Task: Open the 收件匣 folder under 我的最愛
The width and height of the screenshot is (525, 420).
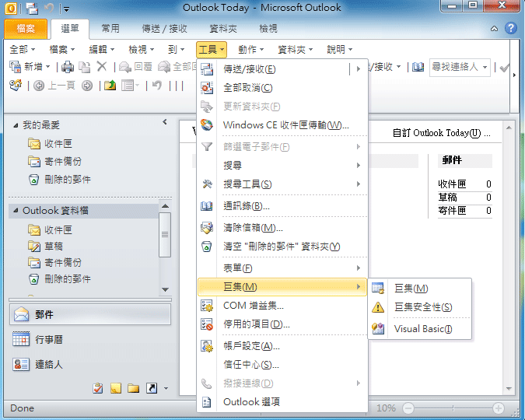Action: coord(50,144)
